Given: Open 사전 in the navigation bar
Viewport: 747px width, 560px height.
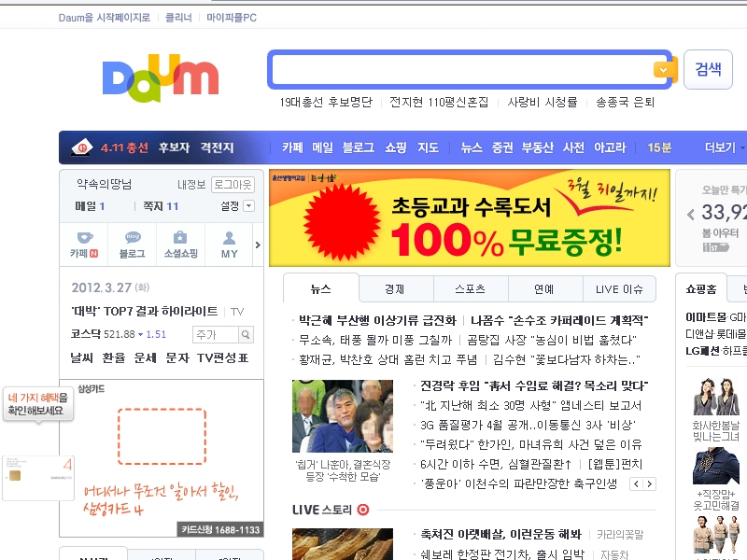Looking at the screenshot, I should (x=573, y=147).
